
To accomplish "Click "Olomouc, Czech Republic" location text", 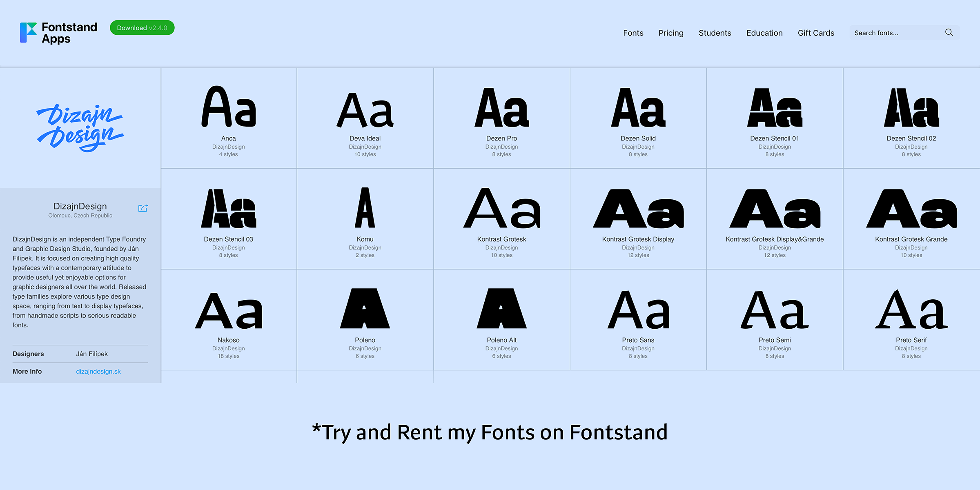I will coord(80,216).
